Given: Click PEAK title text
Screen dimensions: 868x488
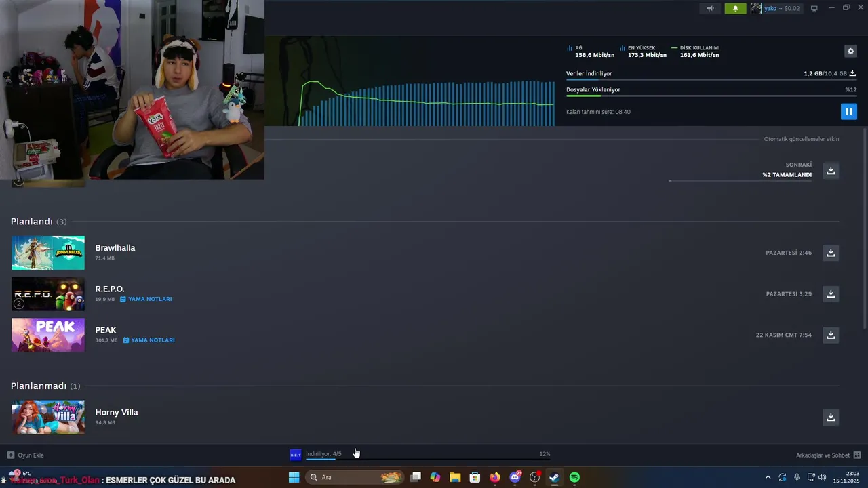Looking at the screenshot, I should point(105,330).
